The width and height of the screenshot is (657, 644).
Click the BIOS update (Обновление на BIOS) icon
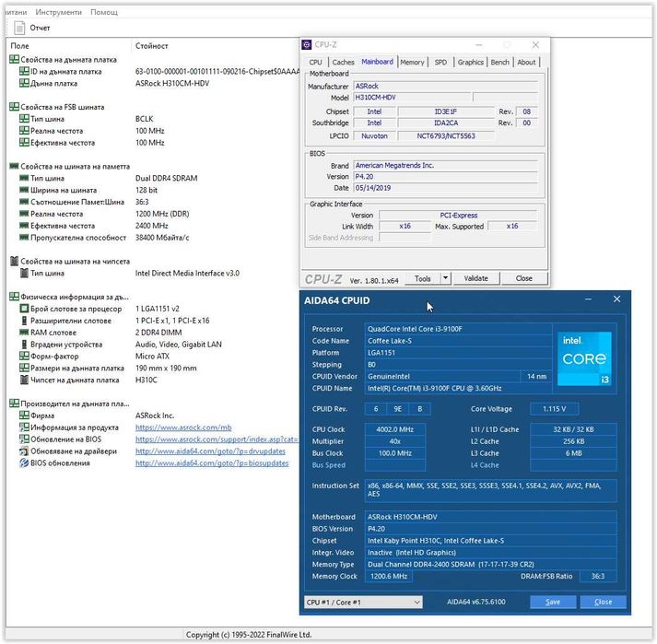click(x=24, y=439)
